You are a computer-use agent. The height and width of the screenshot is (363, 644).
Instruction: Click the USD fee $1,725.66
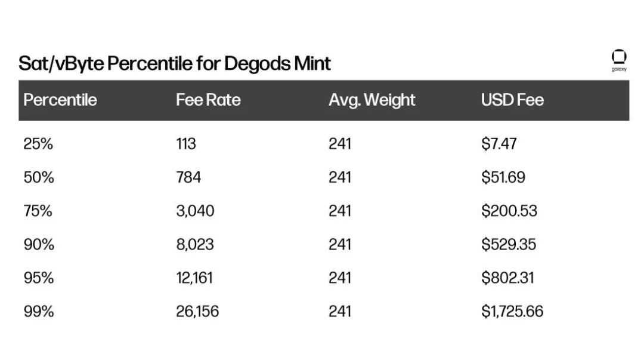512,312
